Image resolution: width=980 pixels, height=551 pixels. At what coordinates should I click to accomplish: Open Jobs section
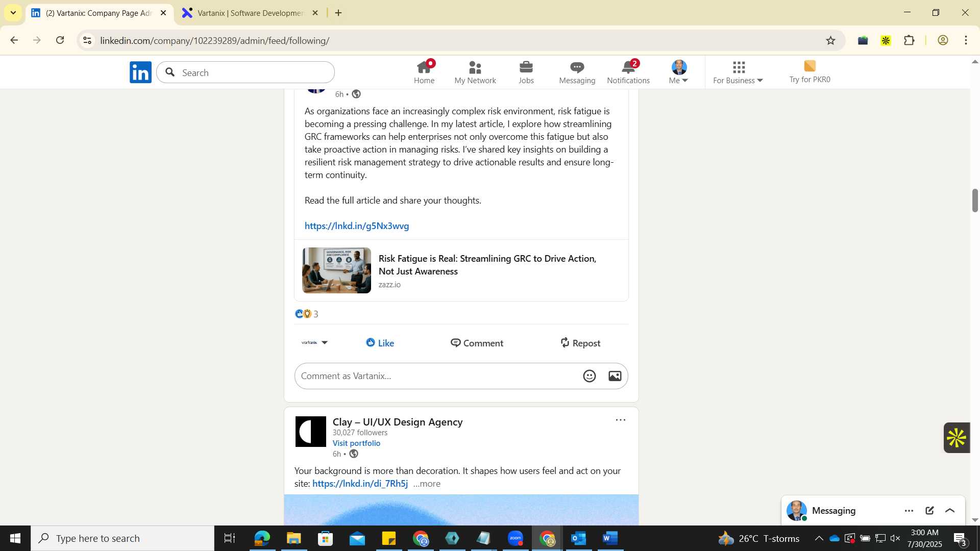coord(526,72)
